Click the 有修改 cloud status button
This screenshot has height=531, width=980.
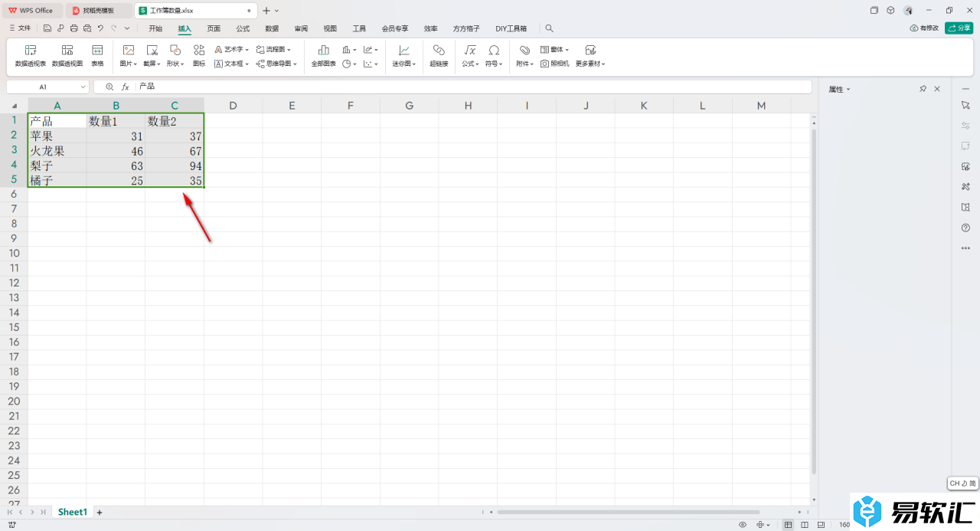[x=924, y=28]
